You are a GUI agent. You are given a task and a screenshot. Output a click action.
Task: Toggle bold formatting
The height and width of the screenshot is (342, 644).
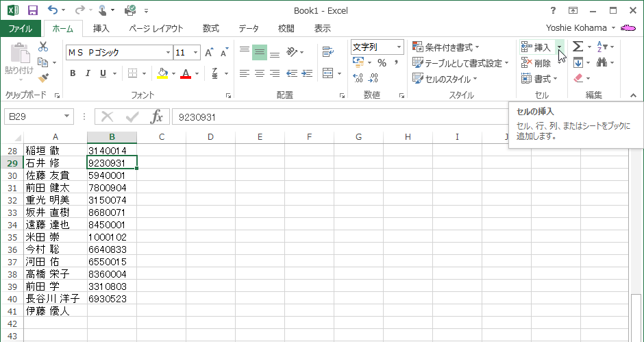[x=73, y=73]
